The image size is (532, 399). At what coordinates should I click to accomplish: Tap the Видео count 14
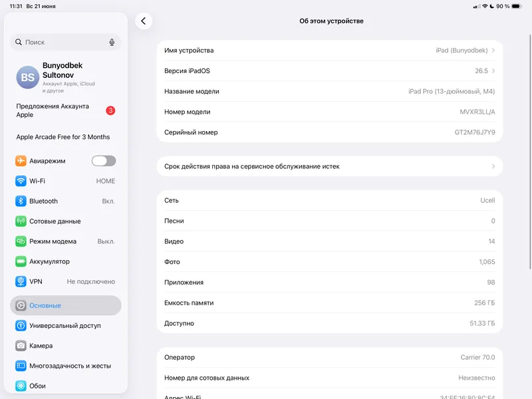tap(491, 241)
